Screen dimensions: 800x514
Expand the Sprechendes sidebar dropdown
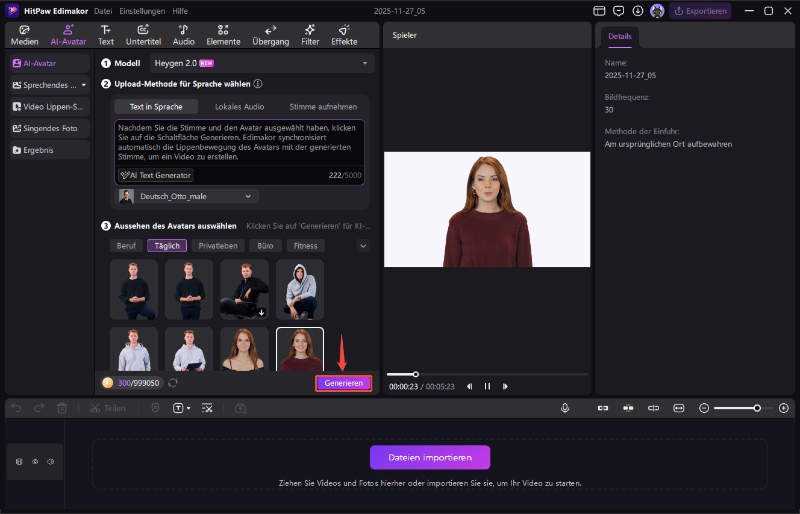coord(84,85)
